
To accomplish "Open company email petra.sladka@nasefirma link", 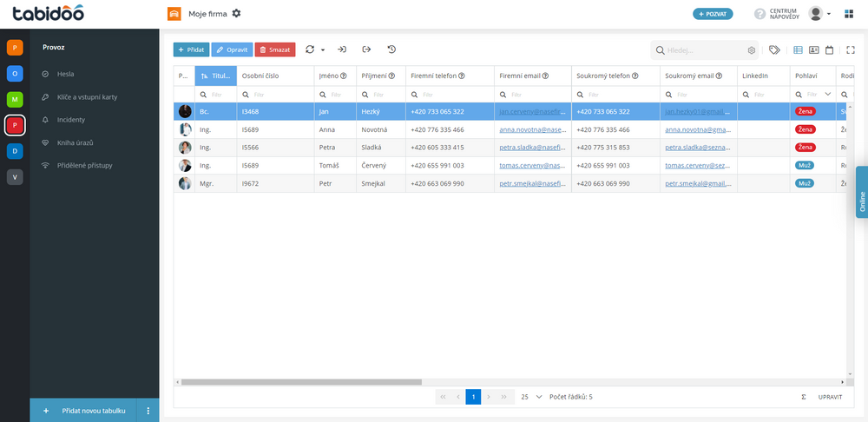I will (533, 148).
